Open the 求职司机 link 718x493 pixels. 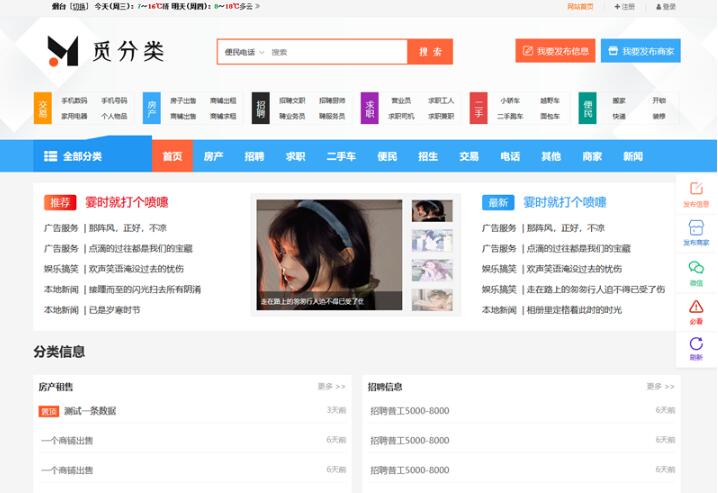click(x=401, y=116)
